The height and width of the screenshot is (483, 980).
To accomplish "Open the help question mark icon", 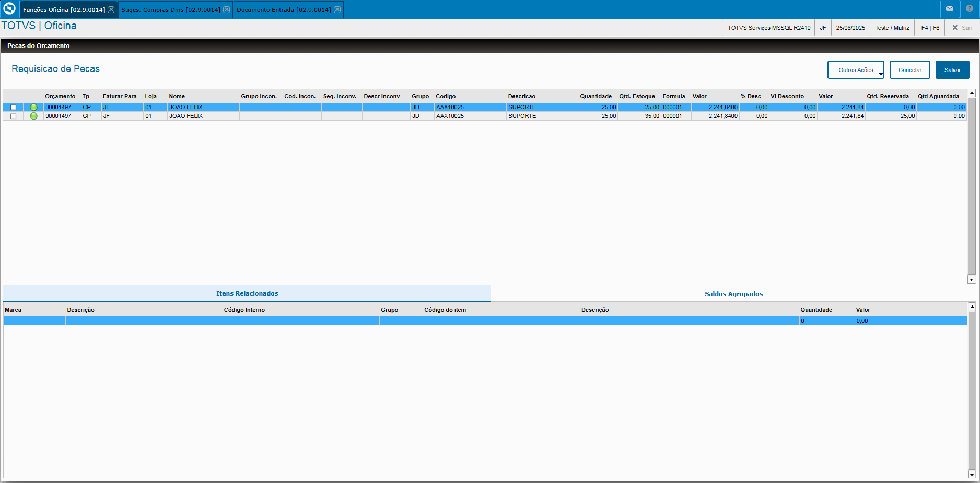I will 970,9.
